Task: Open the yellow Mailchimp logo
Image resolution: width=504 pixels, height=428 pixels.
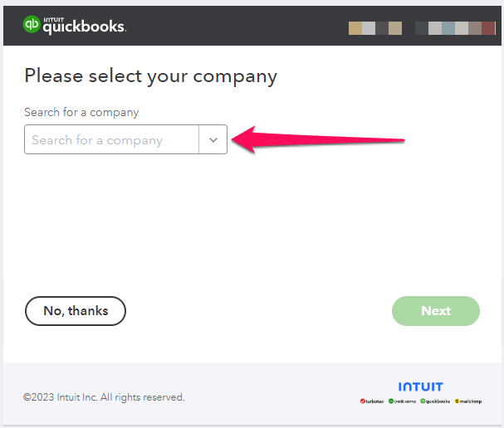Action: 468,401
